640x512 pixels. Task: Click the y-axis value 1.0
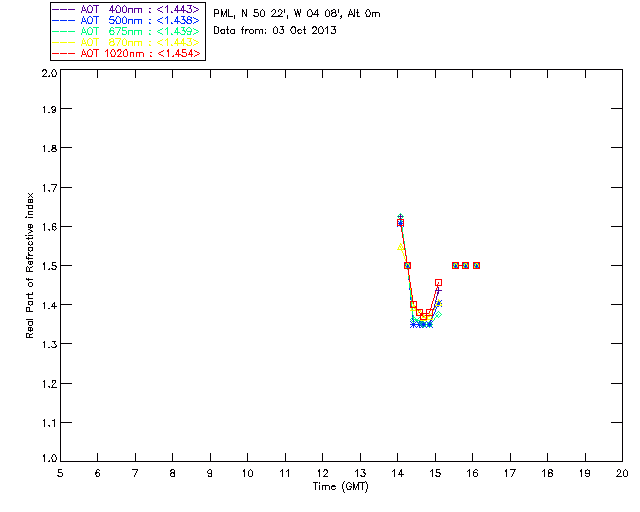click(x=49, y=458)
